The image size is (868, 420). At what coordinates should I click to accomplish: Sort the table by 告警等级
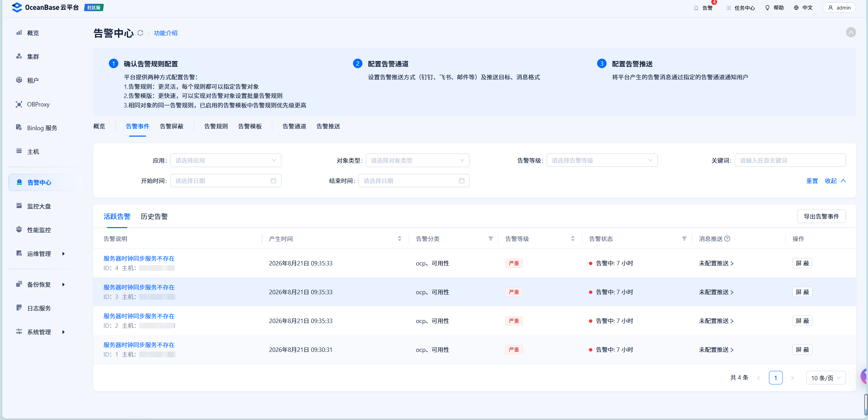[573, 239]
